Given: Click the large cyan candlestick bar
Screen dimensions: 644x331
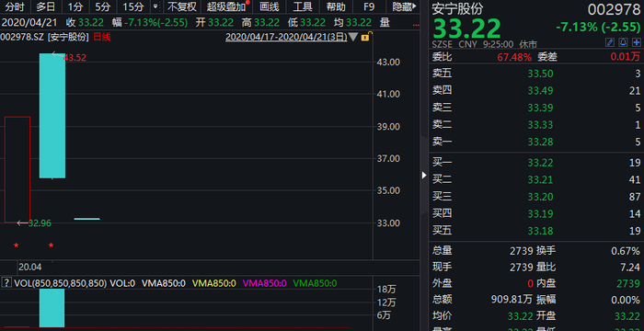Looking at the screenshot, I should click(x=52, y=116).
